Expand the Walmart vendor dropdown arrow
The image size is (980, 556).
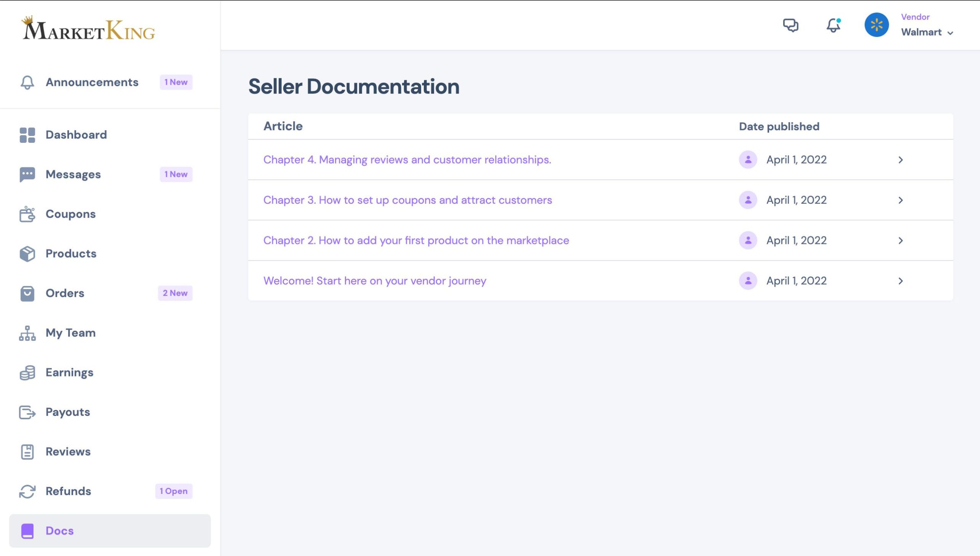(950, 33)
